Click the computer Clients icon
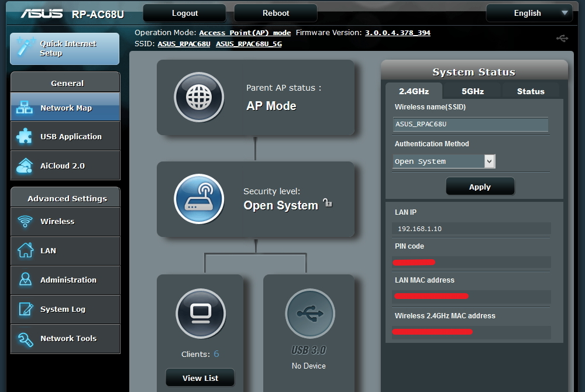The image size is (585, 392). [201, 313]
